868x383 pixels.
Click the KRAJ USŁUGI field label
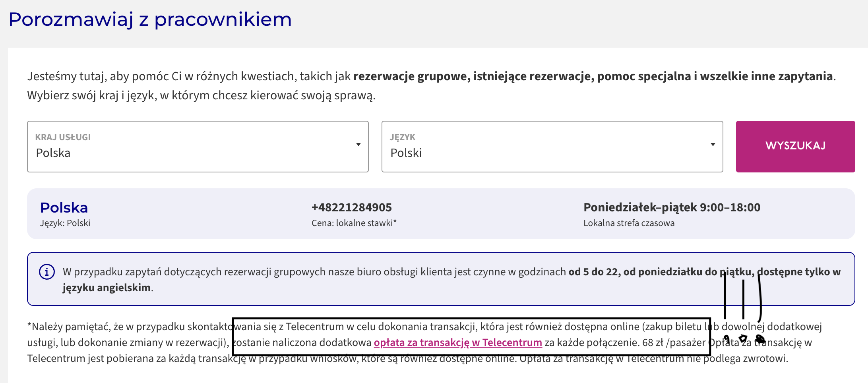(x=63, y=137)
